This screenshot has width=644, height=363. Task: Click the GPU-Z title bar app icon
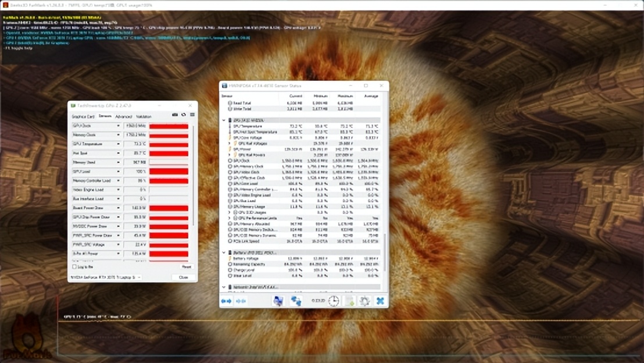coord(73,106)
